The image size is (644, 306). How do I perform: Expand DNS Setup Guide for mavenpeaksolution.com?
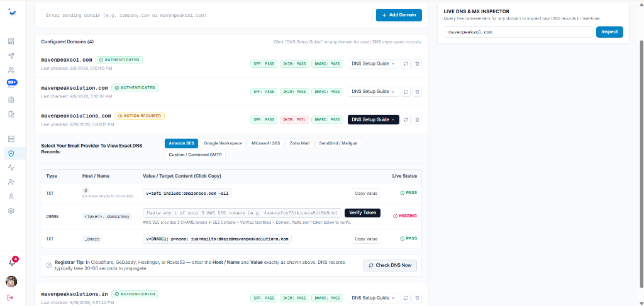pyautogui.click(x=374, y=92)
